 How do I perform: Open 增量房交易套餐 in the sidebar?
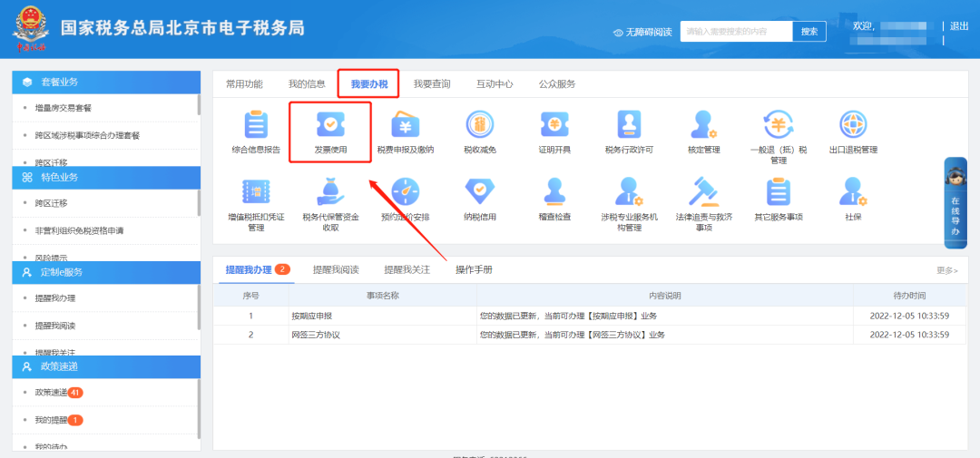(x=64, y=108)
